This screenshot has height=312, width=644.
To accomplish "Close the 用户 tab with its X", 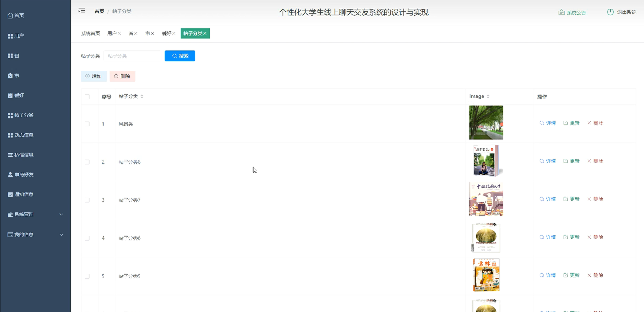I will coord(119,33).
